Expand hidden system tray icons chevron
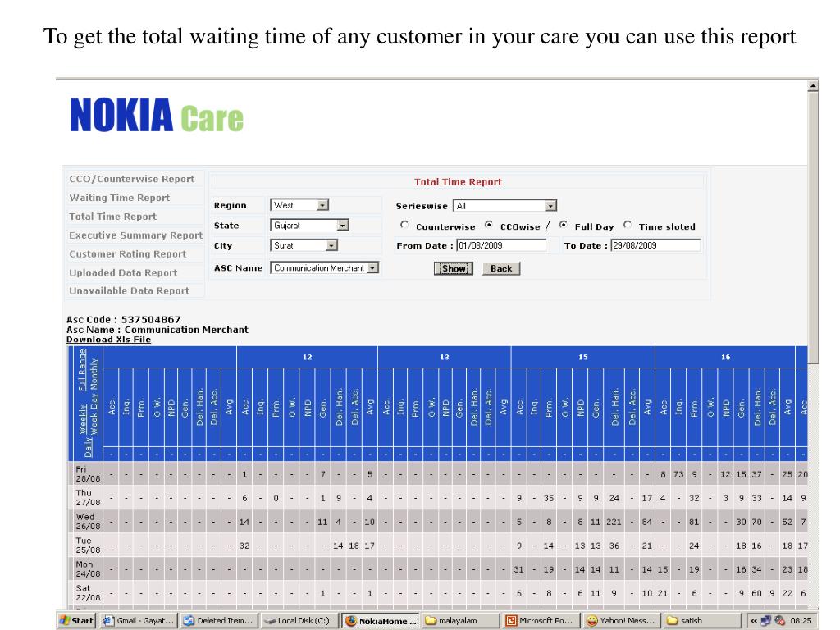The image size is (840, 630). (754, 621)
